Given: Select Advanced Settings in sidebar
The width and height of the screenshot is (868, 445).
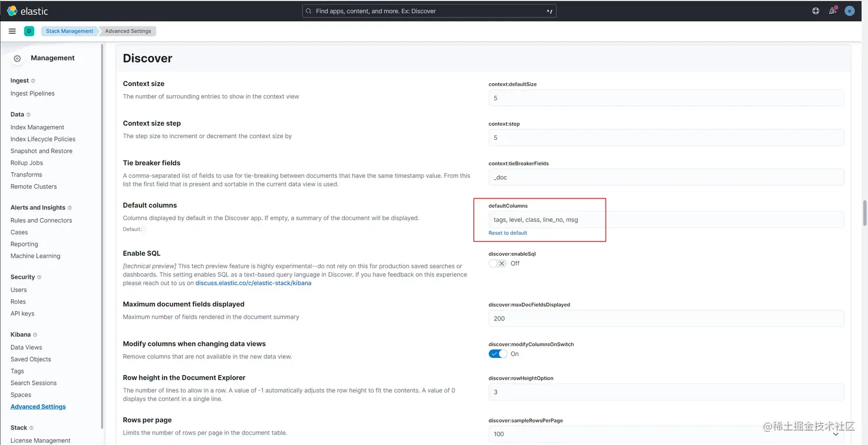Looking at the screenshot, I should 38,407.
